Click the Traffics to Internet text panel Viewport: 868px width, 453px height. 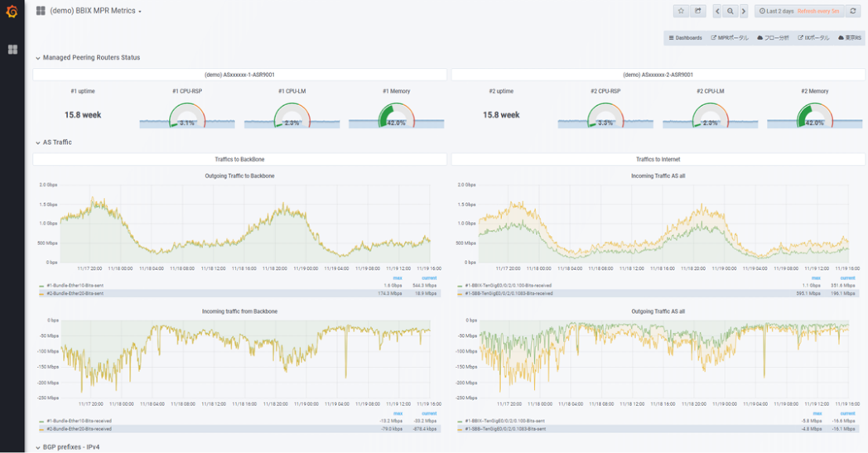(658, 159)
